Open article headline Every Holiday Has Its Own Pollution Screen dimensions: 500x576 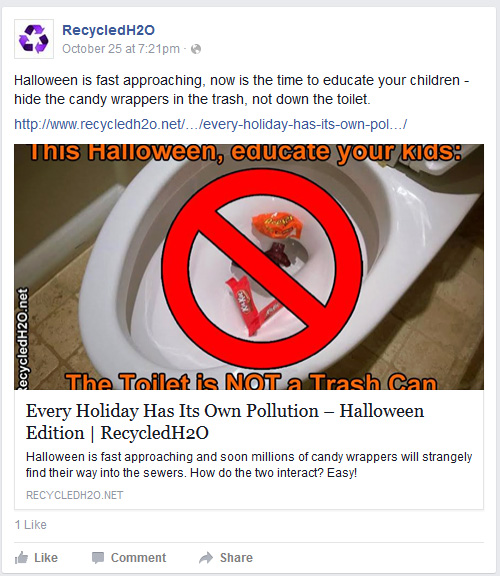[x=225, y=421]
